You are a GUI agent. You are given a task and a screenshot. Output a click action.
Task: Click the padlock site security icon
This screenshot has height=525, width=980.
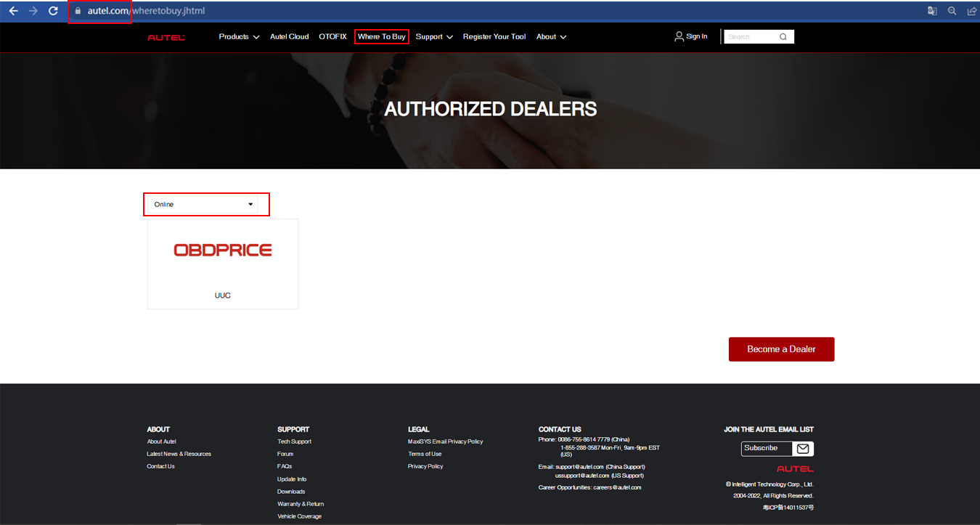(78, 11)
